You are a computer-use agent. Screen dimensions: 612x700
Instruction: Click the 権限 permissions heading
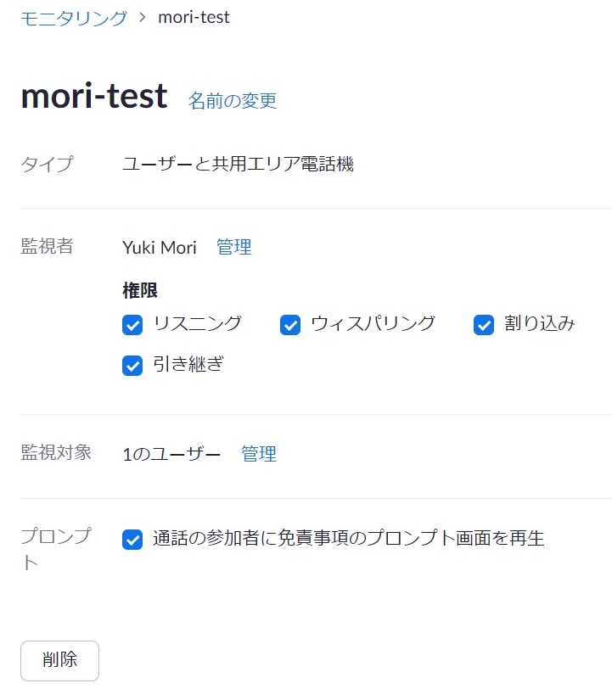pyautogui.click(x=140, y=290)
